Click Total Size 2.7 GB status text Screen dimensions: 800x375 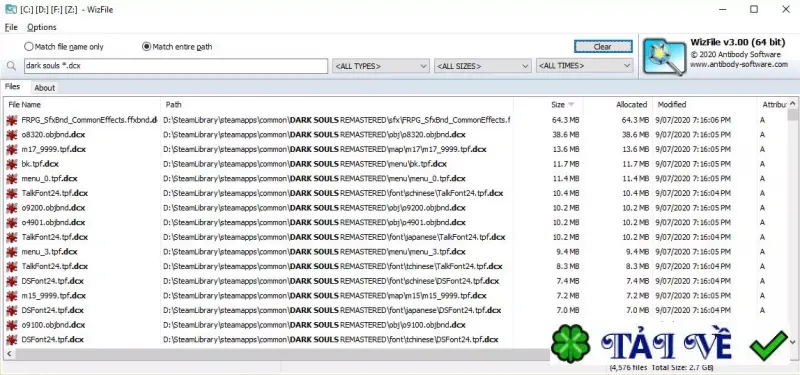tap(682, 367)
